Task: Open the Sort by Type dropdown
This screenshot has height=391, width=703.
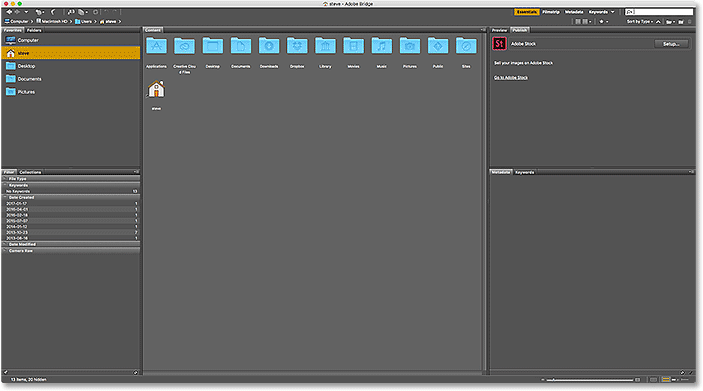Action: pos(639,22)
